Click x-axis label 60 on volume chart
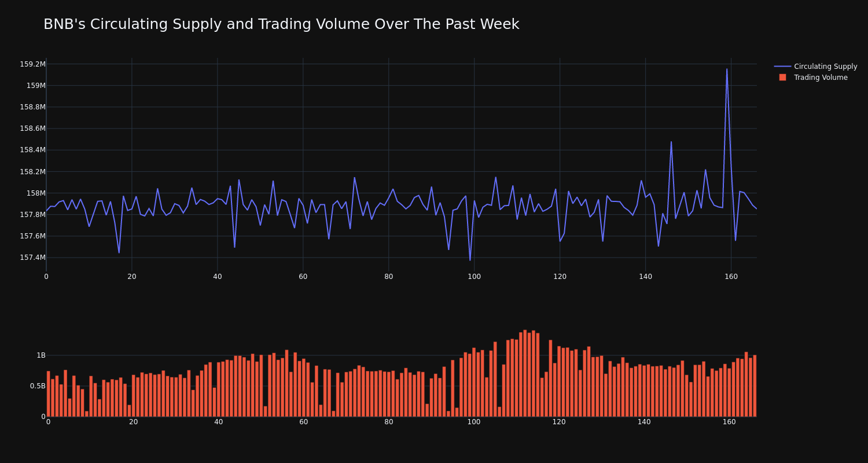The height and width of the screenshot is (463, 868). [303, 422]
